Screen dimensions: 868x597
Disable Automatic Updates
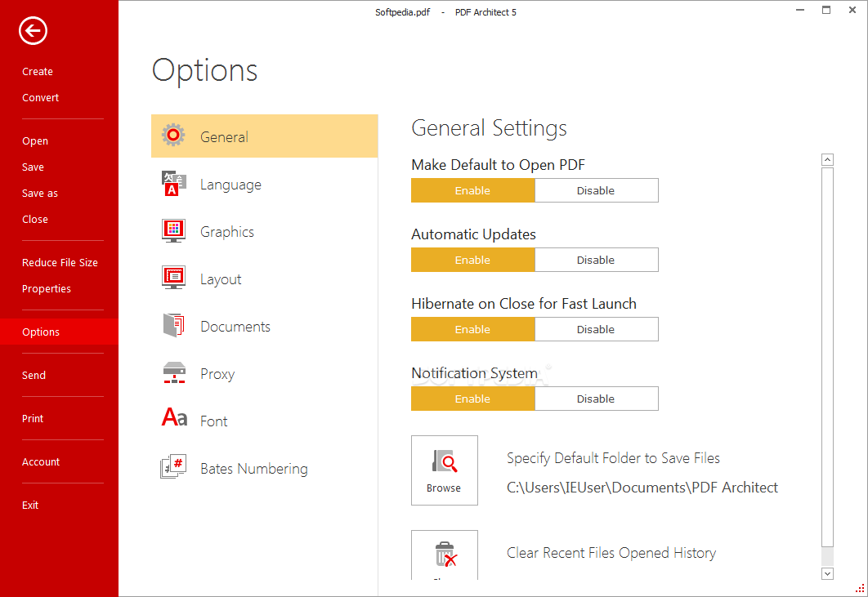point(596,260)
